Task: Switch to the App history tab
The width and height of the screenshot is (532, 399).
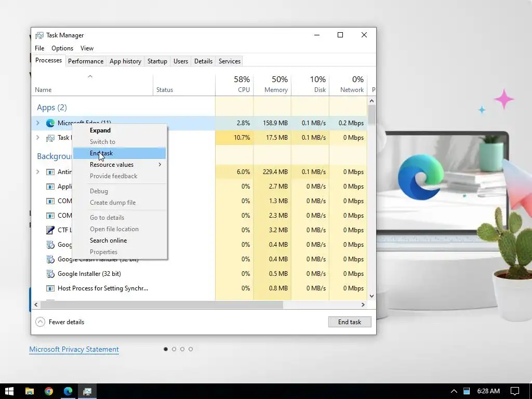Action: pos(125,61)
